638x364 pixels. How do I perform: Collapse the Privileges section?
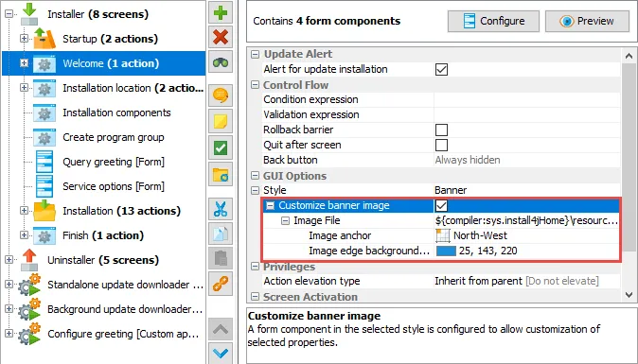tap(256, 267)
